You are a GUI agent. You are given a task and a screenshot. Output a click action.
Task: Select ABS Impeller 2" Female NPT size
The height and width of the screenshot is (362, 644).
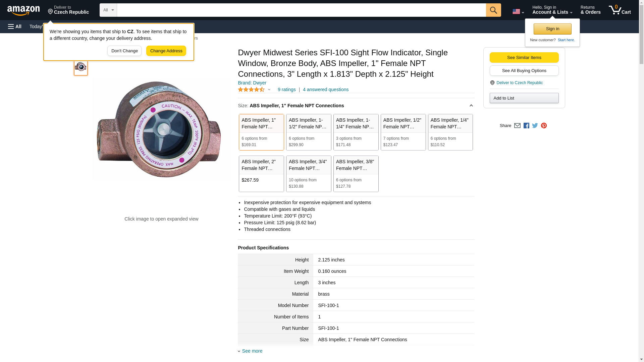click(x=261, y=174)
